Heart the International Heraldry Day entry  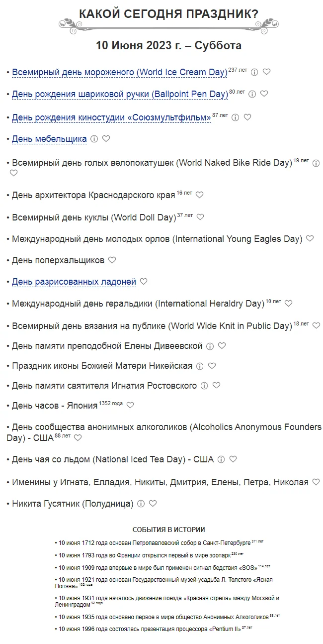(x=289, y=303)
